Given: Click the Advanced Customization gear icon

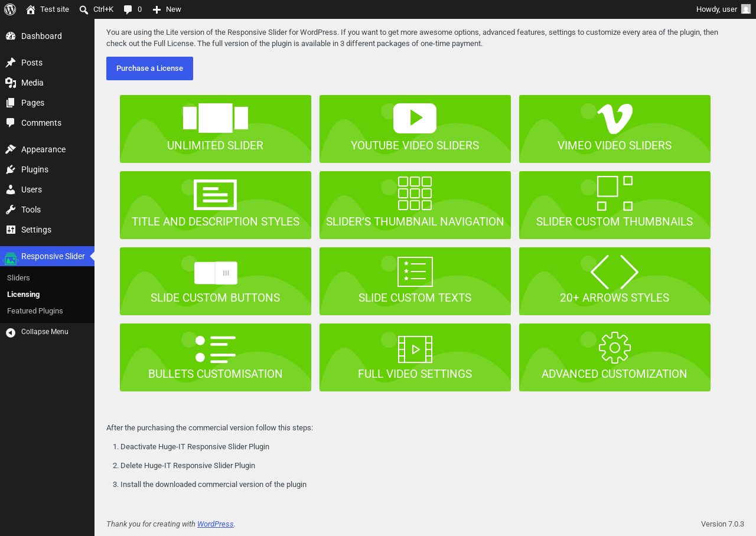Looking at the screenshot, I should point(615,348).
